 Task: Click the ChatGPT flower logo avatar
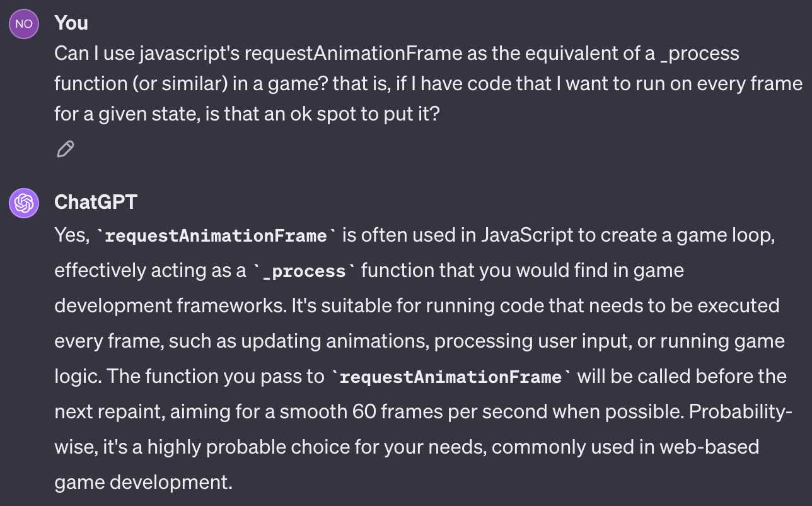(23, 203)
